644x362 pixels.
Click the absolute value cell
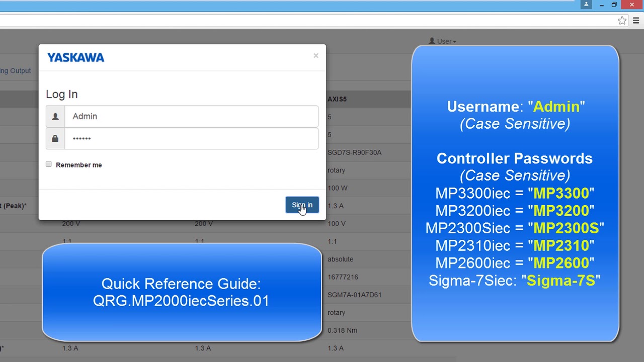click(x=340, y=259)
